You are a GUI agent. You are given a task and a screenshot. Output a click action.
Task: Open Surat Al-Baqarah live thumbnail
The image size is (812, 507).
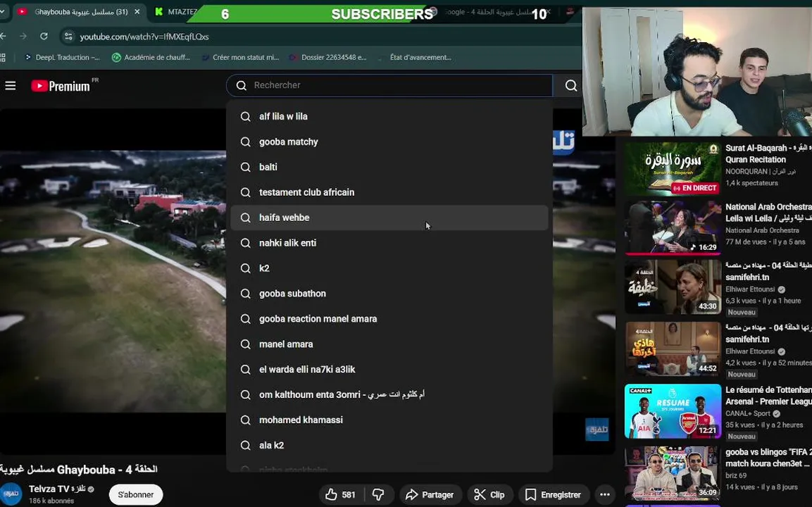coord(673,168)
